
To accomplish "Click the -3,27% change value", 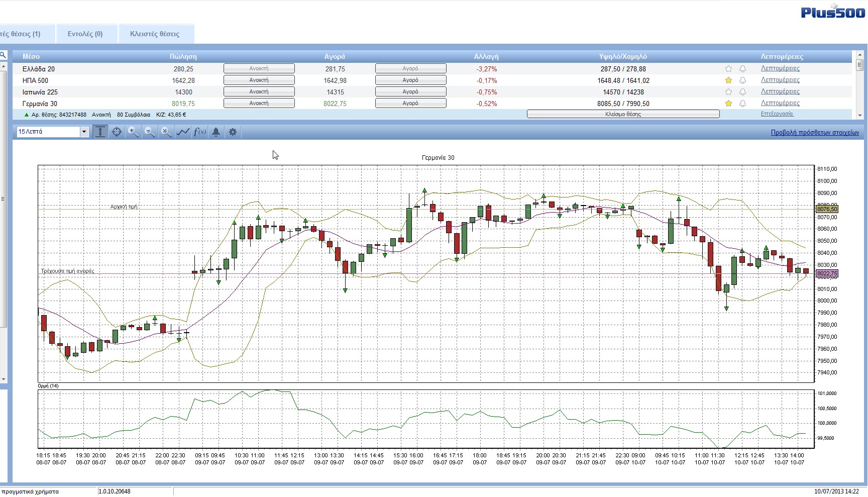I will pyautogui.click(x=486, y=69).
